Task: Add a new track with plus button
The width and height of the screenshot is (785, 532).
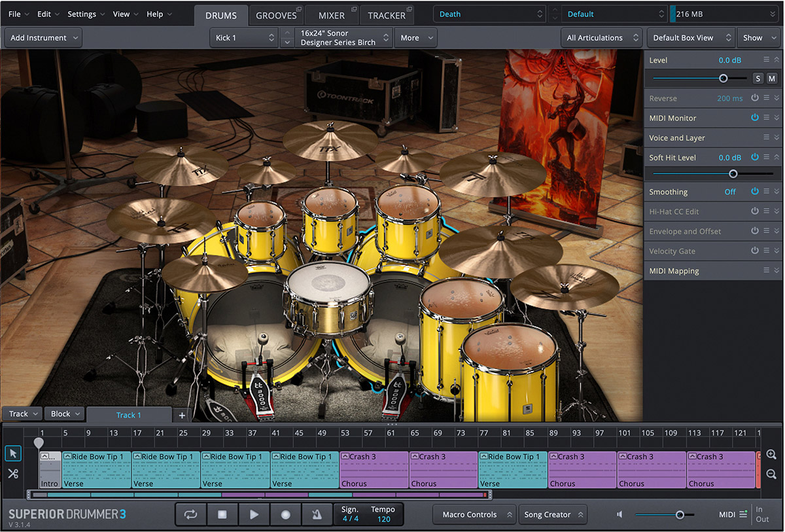Action: coord(182,415)
